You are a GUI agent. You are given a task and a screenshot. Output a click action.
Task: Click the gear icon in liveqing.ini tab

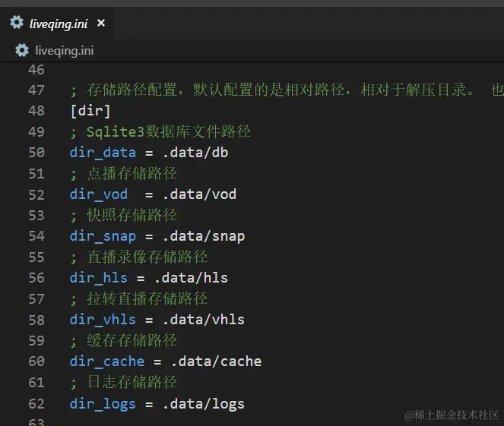pyautogui.click(x=17, y=23)
